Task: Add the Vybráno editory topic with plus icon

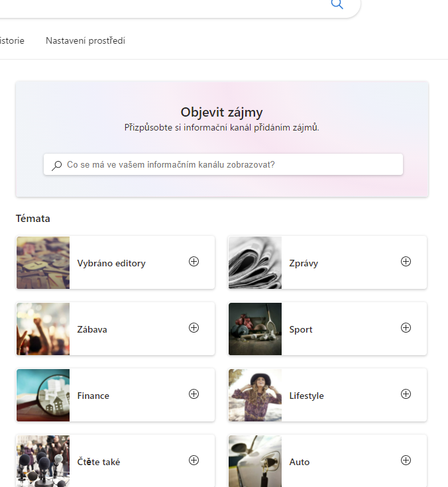Action: pyautogui.click(x=194, y=262)
